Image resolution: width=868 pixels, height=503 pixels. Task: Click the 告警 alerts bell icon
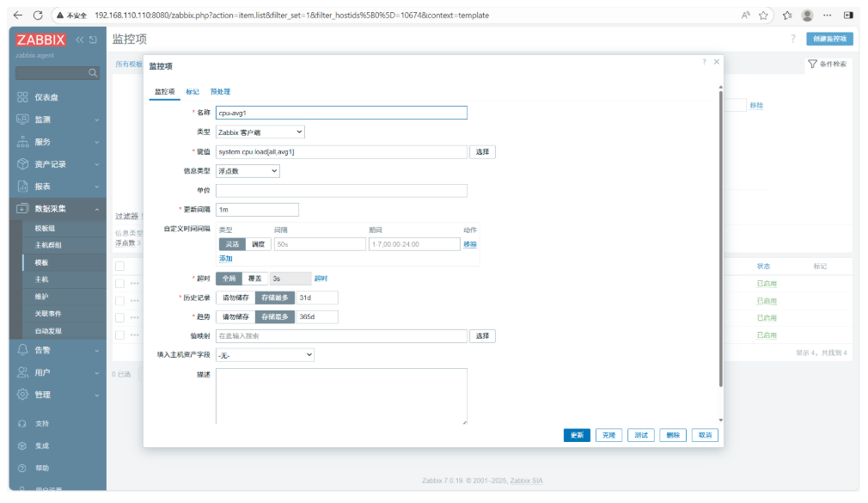(x=22, y=350)
